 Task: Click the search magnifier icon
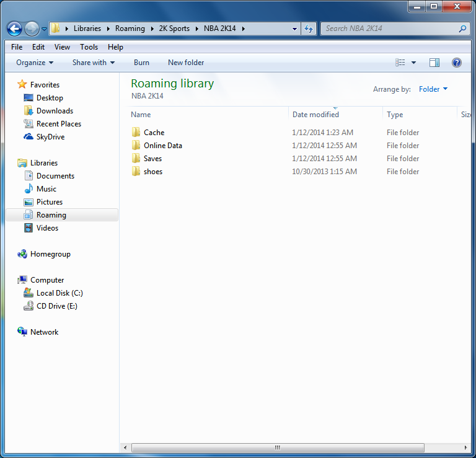tap(462, 29)
